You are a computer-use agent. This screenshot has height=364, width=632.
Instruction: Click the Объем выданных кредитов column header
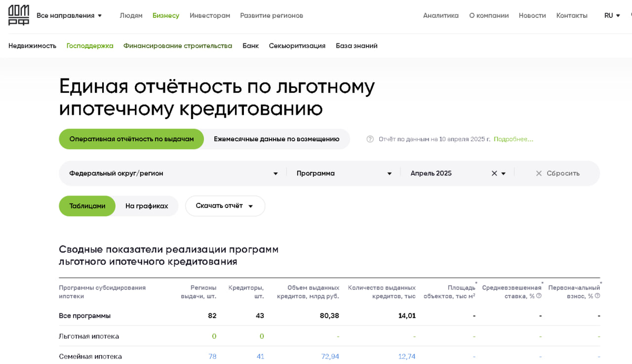pyautogui.click(x=308, y=292)
